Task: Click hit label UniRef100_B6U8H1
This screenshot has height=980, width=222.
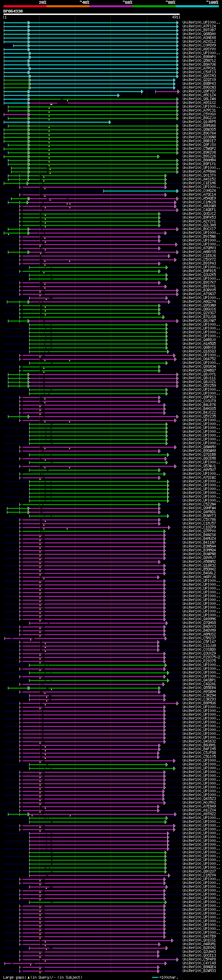Action: pyautogui.click(x=199, y=745)
